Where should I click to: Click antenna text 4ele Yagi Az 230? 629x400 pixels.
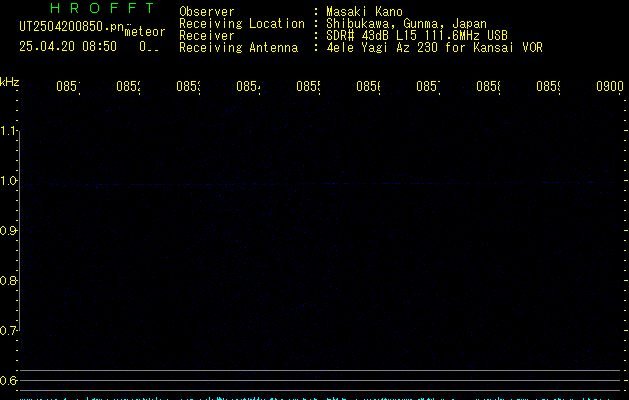[x=382, y=47]
